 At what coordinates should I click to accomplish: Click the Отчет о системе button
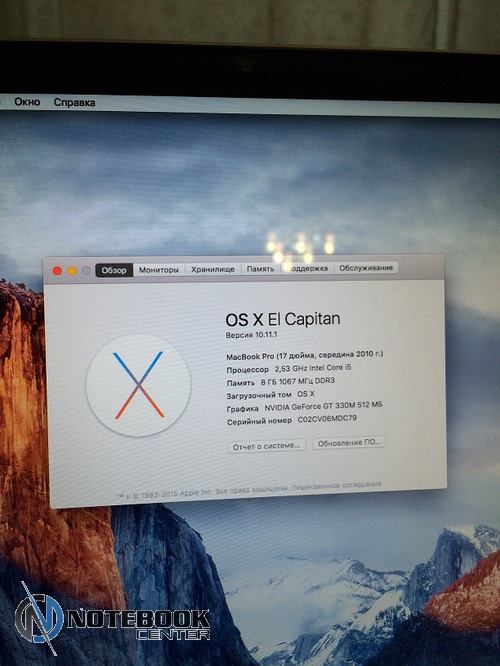click(266, 446)
